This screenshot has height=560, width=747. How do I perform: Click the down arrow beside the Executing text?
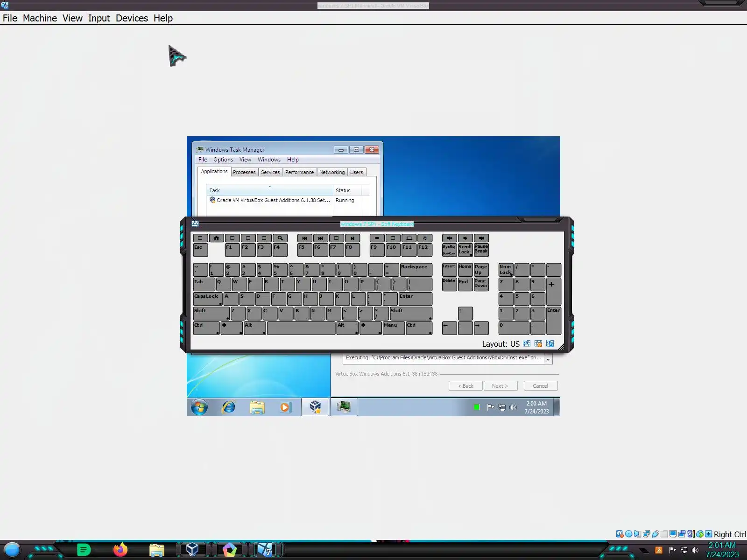(x=548, y=360)
